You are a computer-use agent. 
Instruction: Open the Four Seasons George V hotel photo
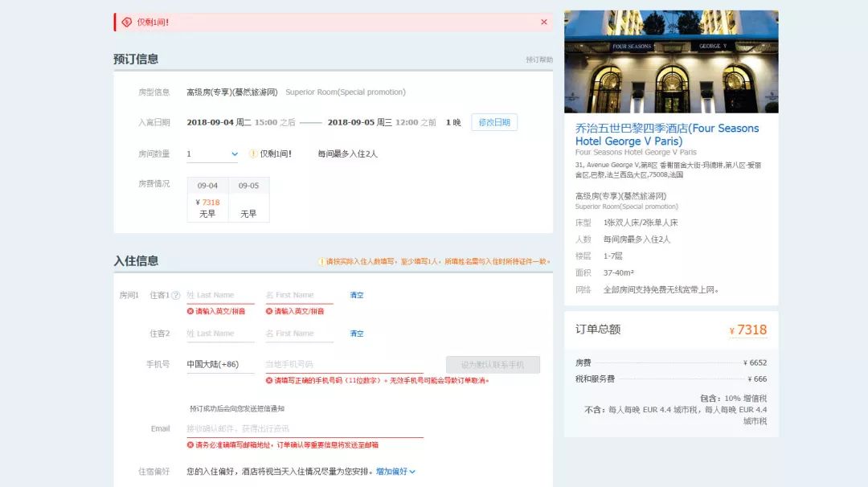coord(671,61)
